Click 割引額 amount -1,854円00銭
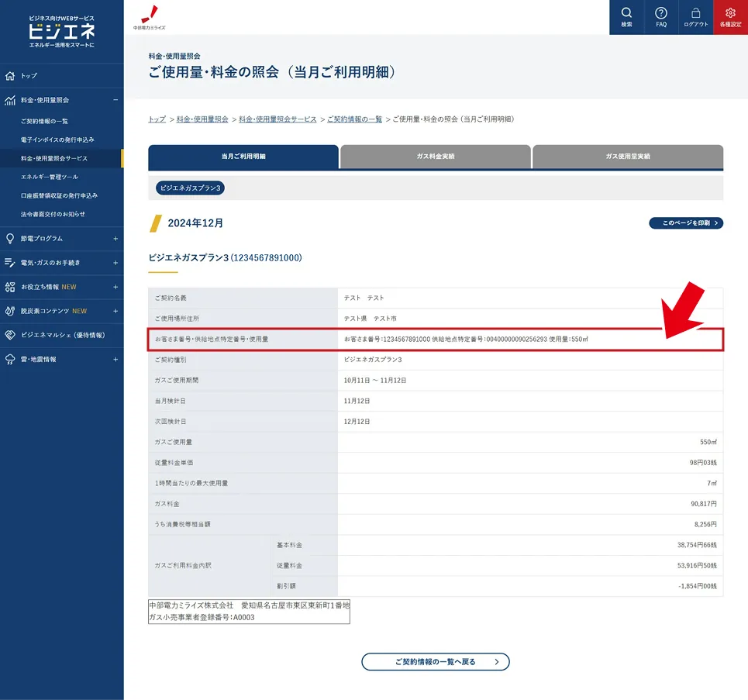Screen dimensions: 748x700 (x=698, y=586)
